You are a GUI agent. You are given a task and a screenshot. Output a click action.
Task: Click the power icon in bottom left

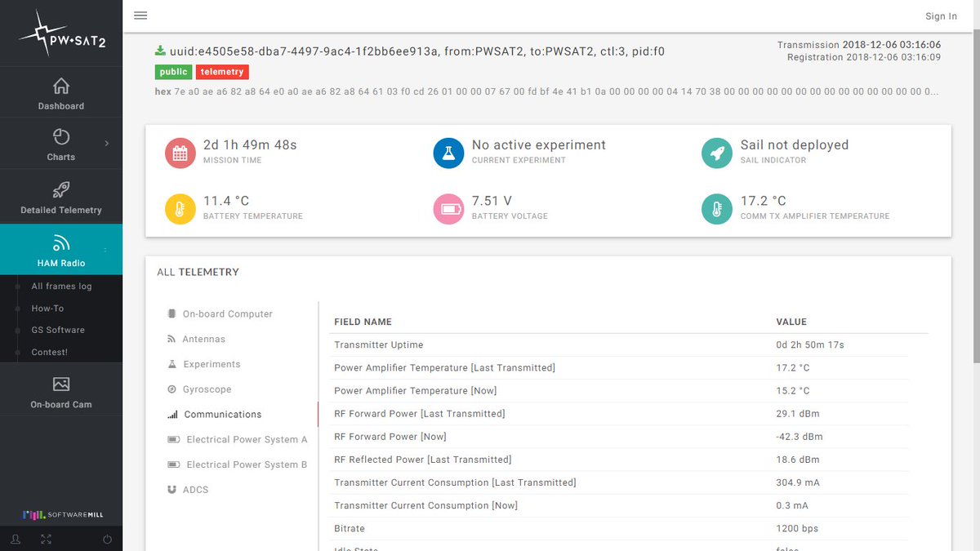coord(106,539)
